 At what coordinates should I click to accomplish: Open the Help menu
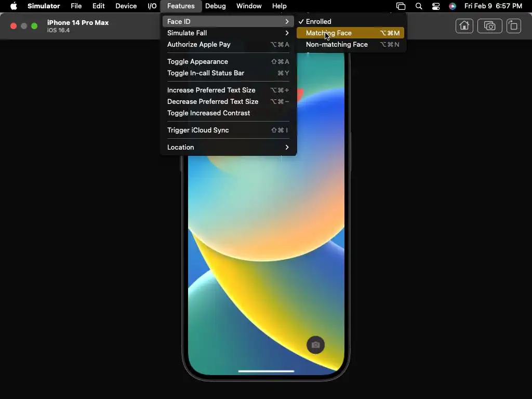tap(279, 6)
